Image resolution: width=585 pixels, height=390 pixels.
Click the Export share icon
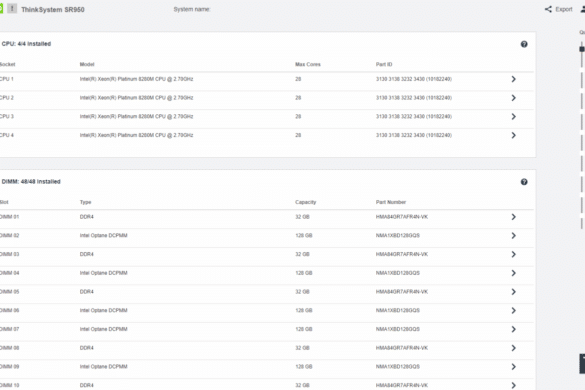point(548,9)
